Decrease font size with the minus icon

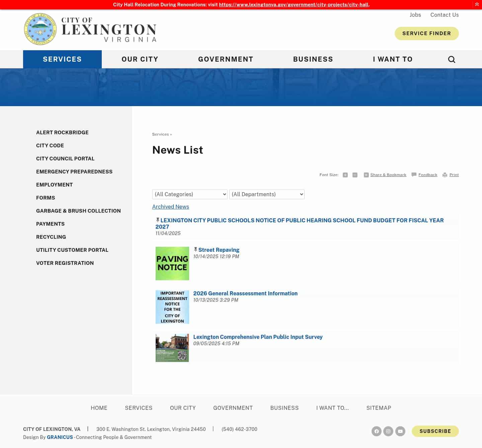click(x=355, y=175)
